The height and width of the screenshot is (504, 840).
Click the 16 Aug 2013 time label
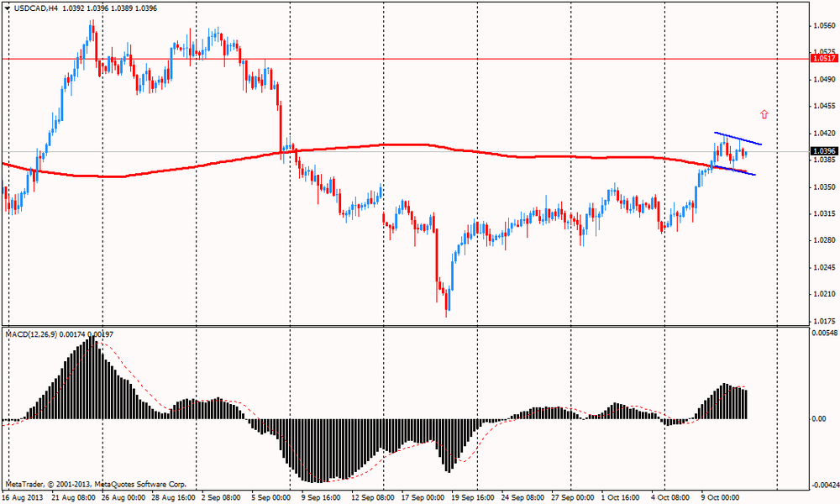click(x=23, y=497)
